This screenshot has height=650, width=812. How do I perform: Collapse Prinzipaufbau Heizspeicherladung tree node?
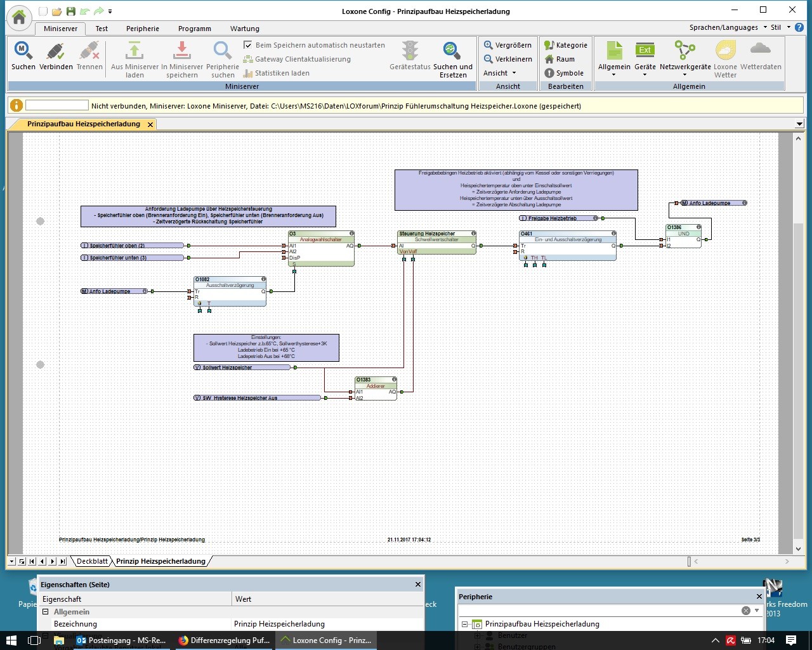point(465,624)
